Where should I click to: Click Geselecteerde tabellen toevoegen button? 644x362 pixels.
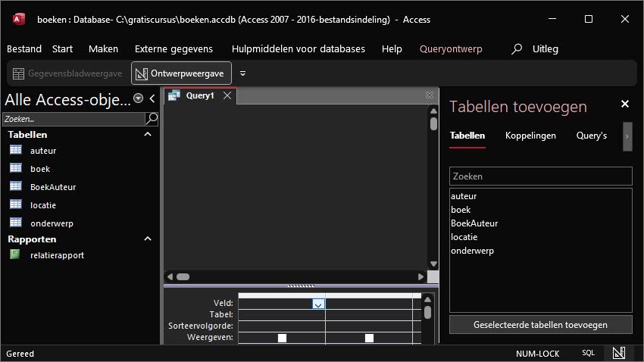540,325
